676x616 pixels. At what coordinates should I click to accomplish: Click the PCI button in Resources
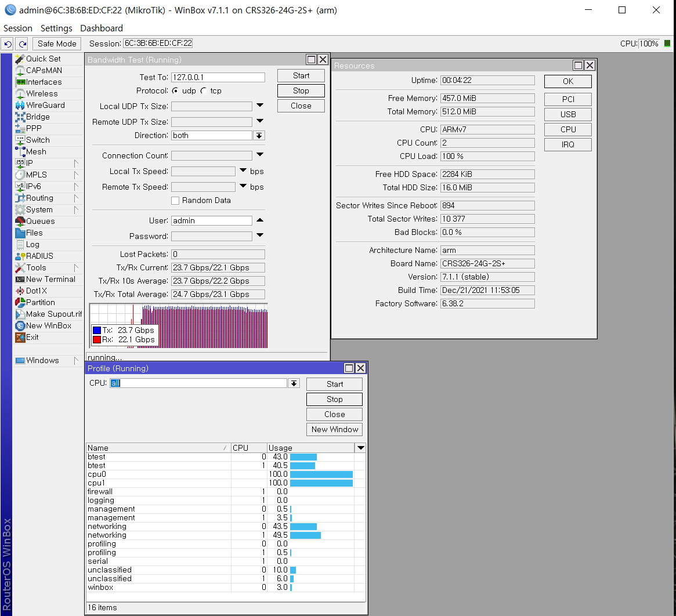pyautogui.click(x=568, y=99)
